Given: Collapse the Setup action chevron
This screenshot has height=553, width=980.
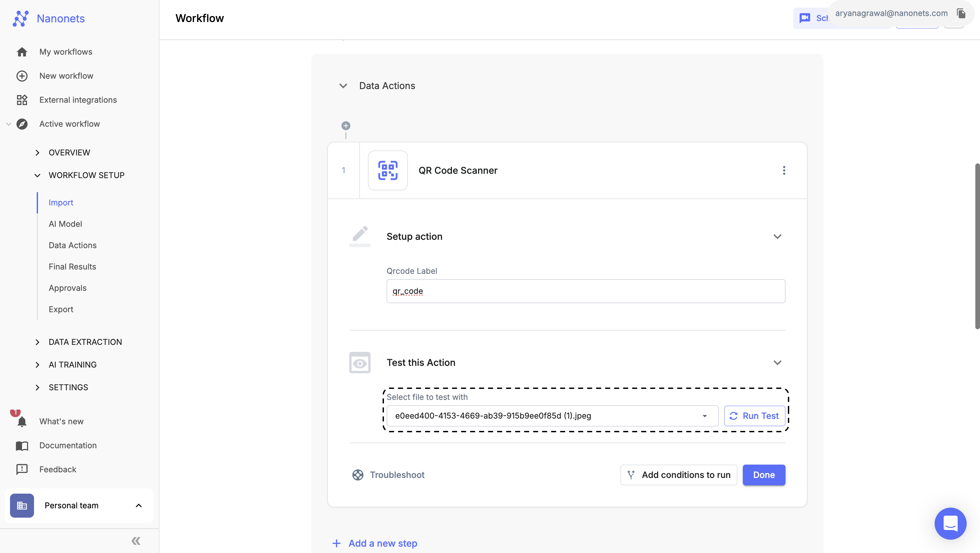Looking at the screenshot, I should click(777, 236).
